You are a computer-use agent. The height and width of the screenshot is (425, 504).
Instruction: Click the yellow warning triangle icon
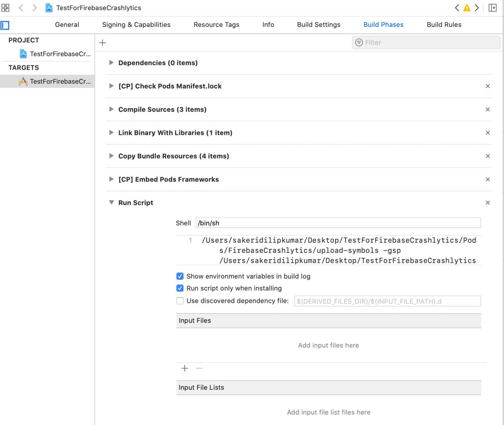[x=467, y=8]
